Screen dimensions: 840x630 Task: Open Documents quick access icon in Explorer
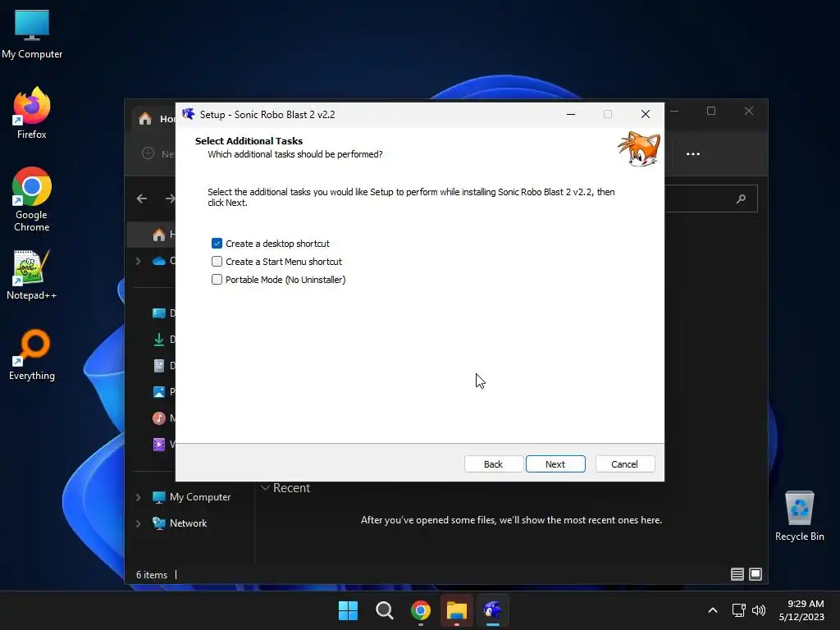pos(158,365)
